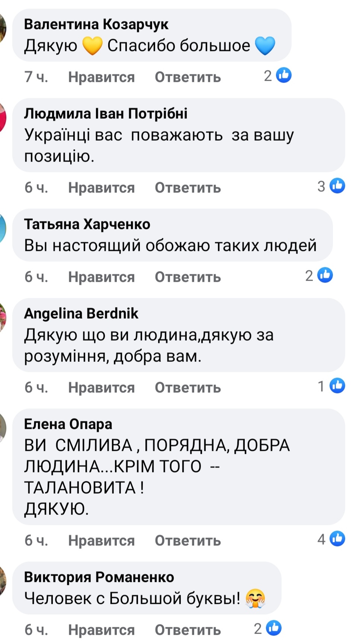
Task: View likes on Виктория Романенко's comment
Action: pyautogui.click(x=267, y=628)
